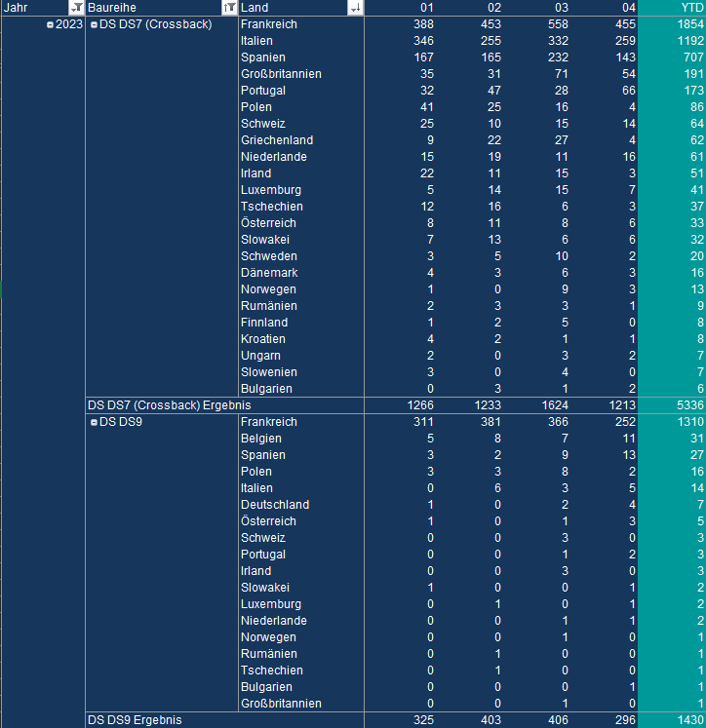The image size is (706, 728).
Task: Click the cell containing 167
Action: click(423, 57)
